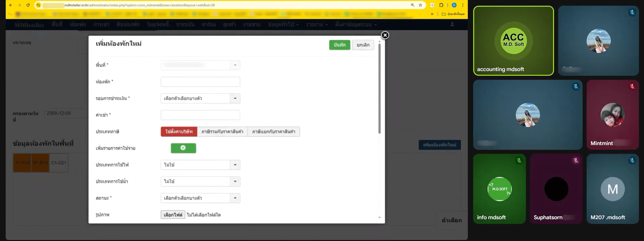Select the ภาษีรวมกับราคาสินค้า tax option
Screen dimensions: 644x241
(222, 131)
